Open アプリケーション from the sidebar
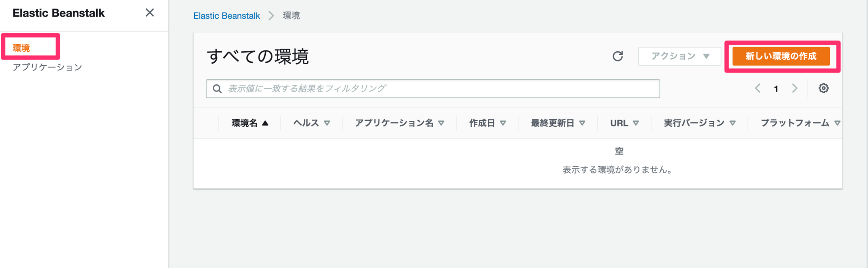Screen dimensions: 868x268 (x=47, y=67)
